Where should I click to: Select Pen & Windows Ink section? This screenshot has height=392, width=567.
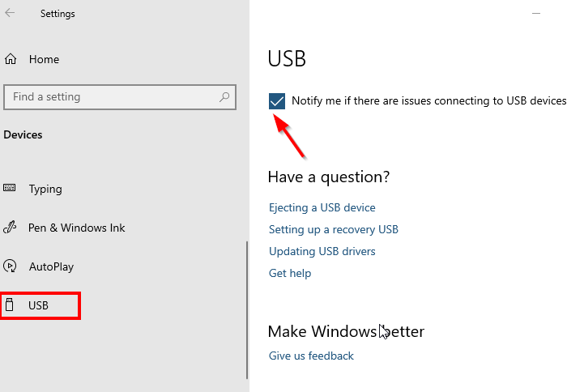pos(76,228)
